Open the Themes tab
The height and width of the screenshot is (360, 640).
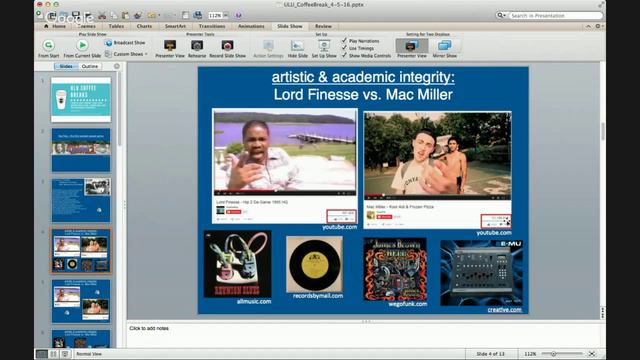coord(87,26)
